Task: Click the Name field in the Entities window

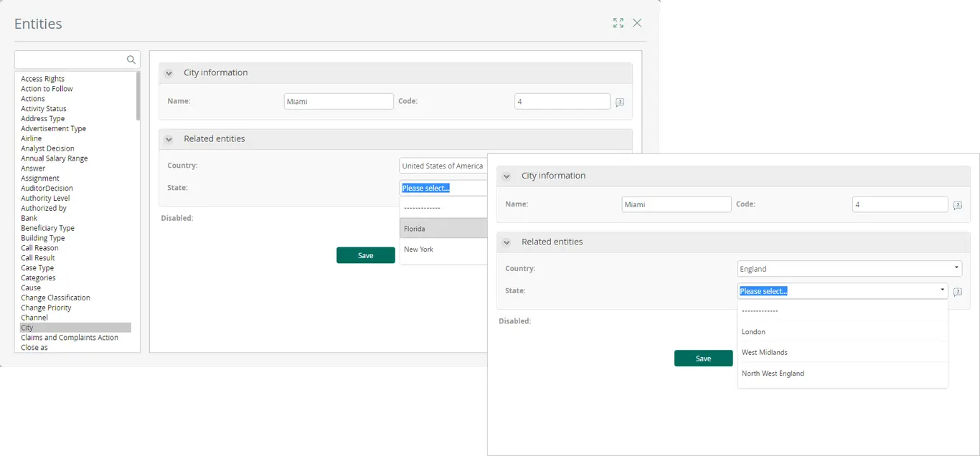Action: [339, 101]
